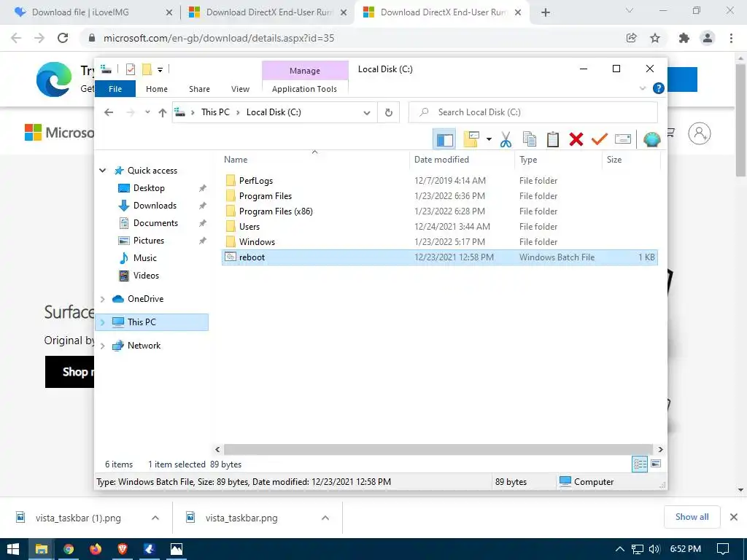Go up one folder level

163,112
